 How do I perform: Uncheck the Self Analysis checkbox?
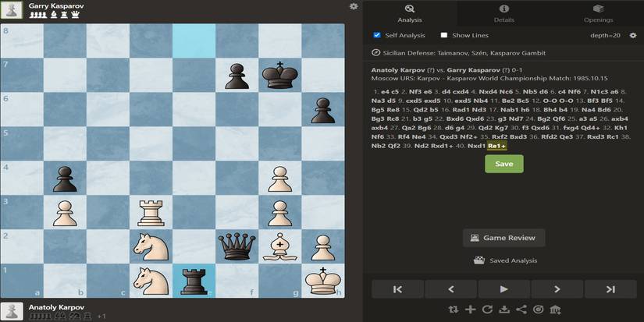coord(376,35)
